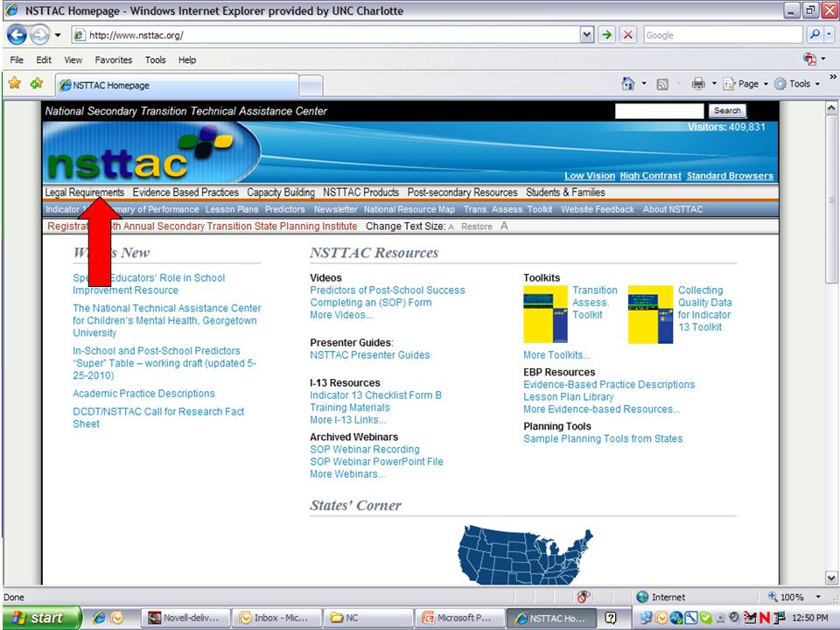The width and height of the screenshot is (840, 630).
Task: Click the site Search button
Action: pyautogui.click(x=727, y=111)
